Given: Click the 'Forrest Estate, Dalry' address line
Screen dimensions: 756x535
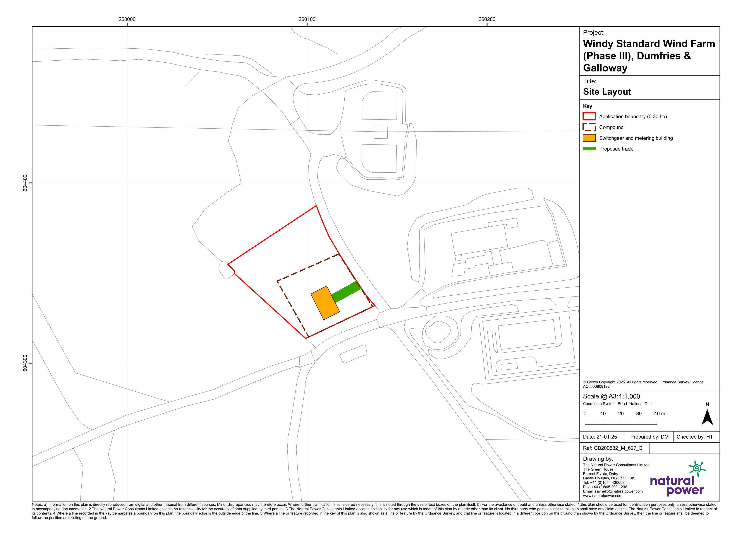Looking at the screenshot, I should coord(601,474).
